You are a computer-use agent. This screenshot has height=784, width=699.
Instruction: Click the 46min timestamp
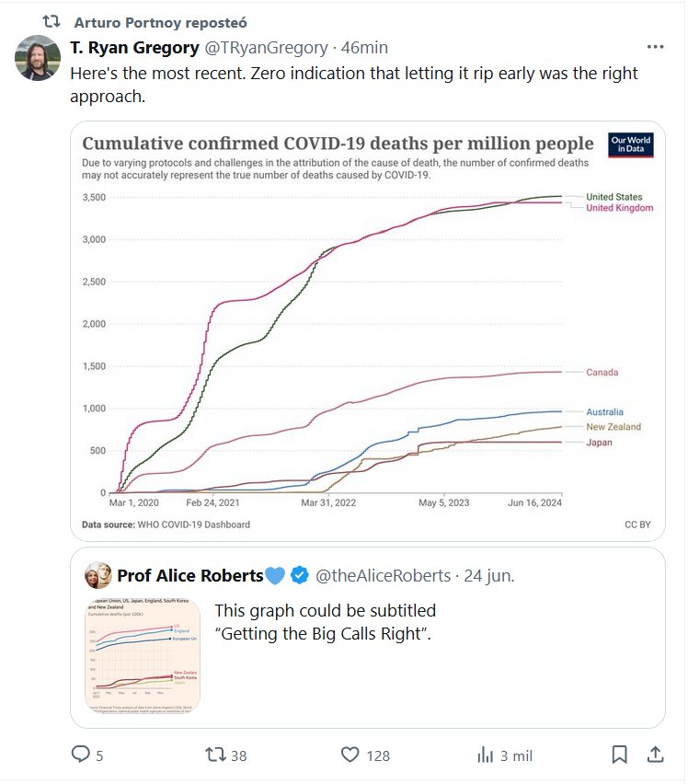(364, 48)
